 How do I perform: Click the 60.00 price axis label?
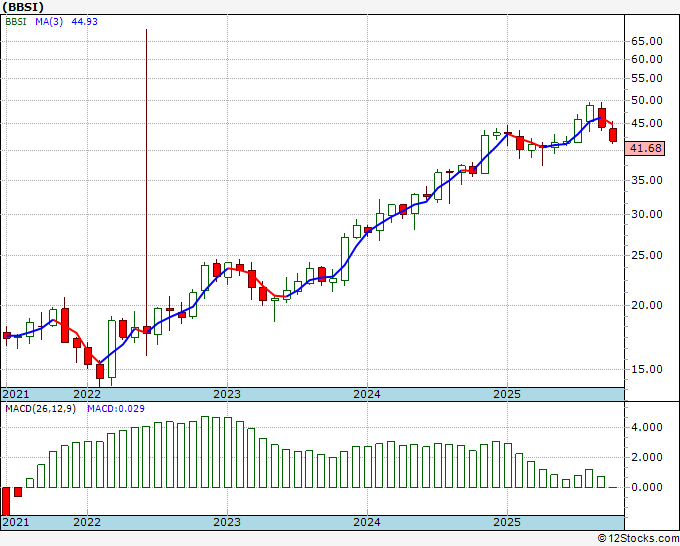tap(647, 59)
